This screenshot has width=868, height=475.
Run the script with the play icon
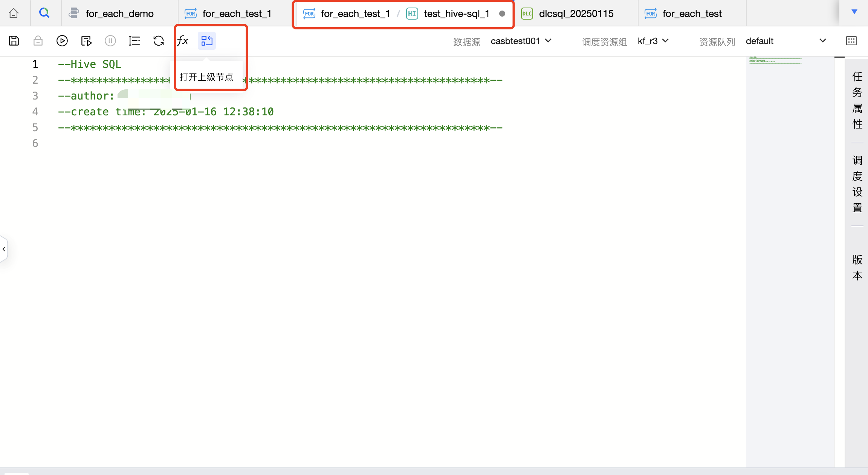tap(62, 41)
